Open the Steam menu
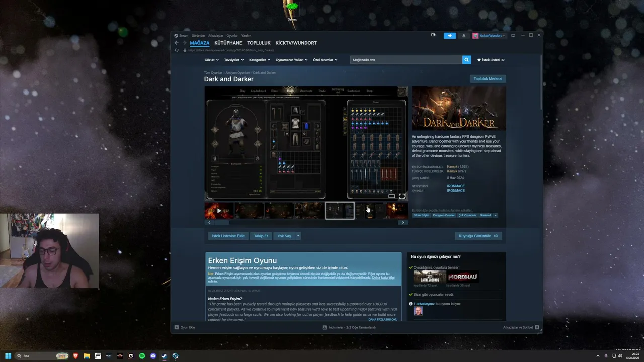 [x=184, y=36]
